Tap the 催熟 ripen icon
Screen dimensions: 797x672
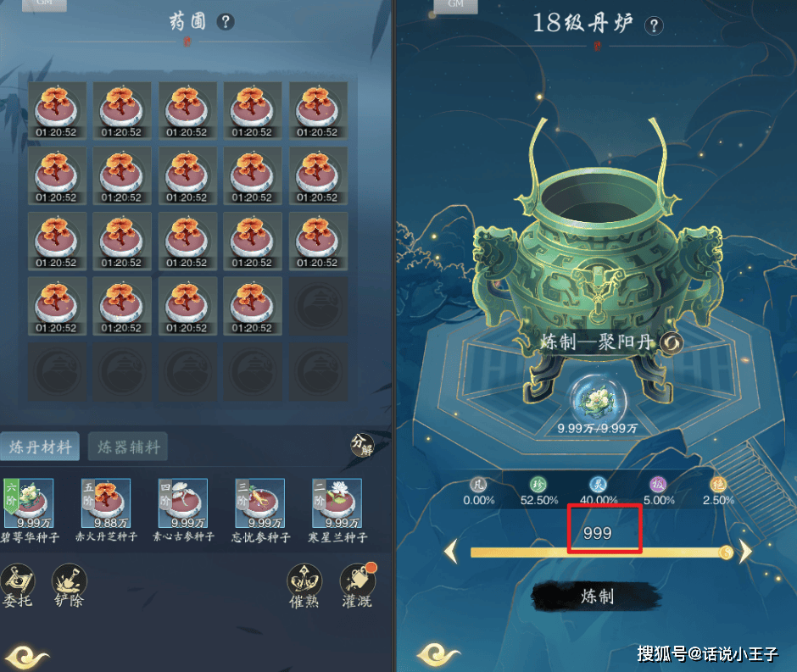304,586
